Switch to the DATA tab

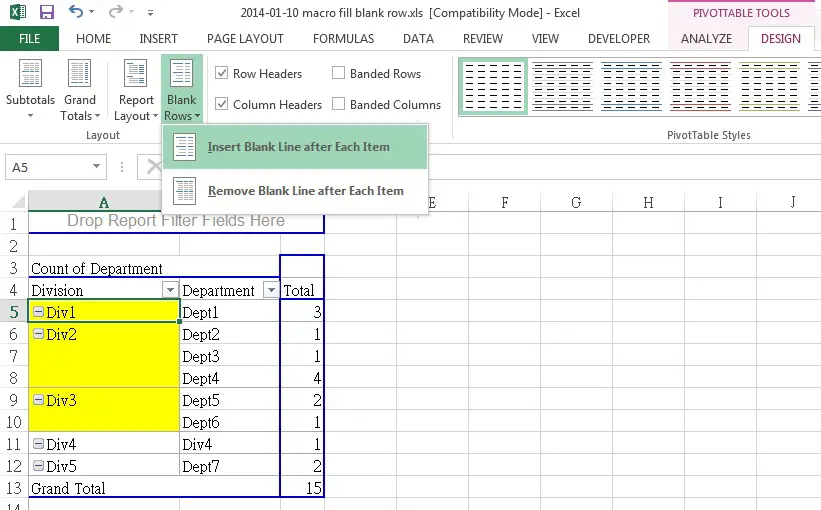click(x=418, y=39)
